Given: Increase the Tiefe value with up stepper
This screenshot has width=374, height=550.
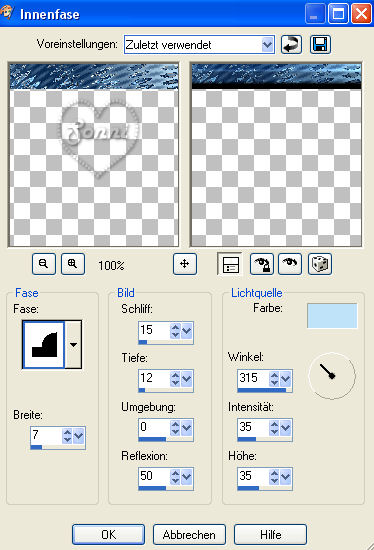Looking at the screenshot, I should coord(175,375).
